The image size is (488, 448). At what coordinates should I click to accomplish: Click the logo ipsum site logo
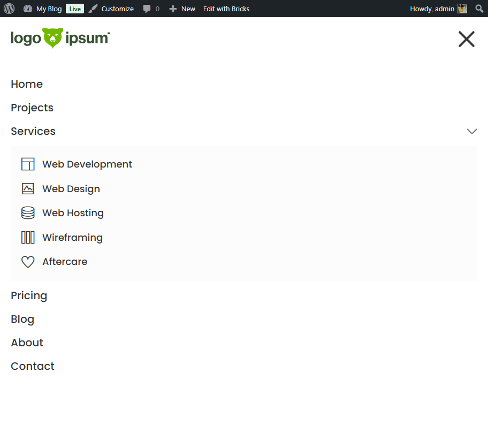click(x=60, y=39)
